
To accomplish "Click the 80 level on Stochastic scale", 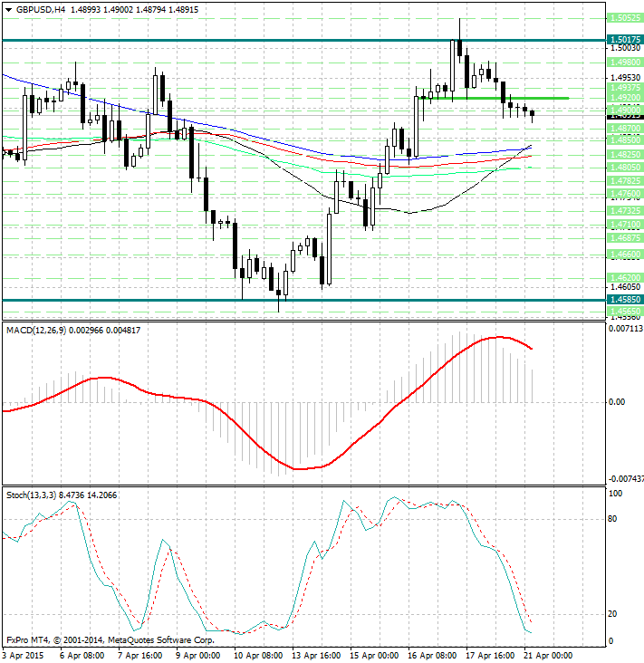I will (x=613, y=519).
